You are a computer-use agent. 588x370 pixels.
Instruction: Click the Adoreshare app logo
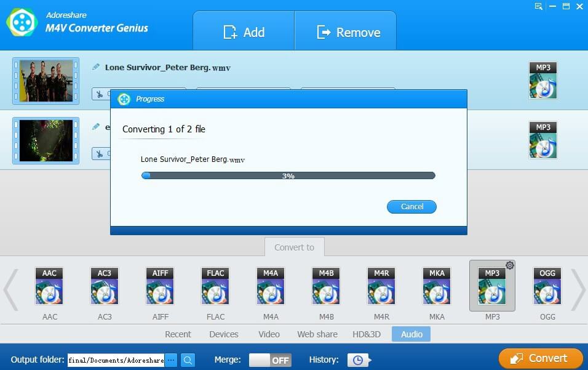tap(22, 23)
